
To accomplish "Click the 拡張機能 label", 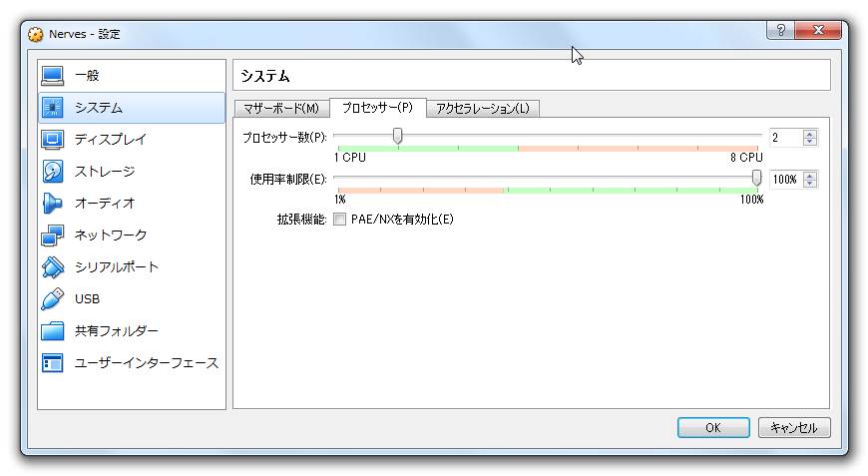I will point(301,220).
